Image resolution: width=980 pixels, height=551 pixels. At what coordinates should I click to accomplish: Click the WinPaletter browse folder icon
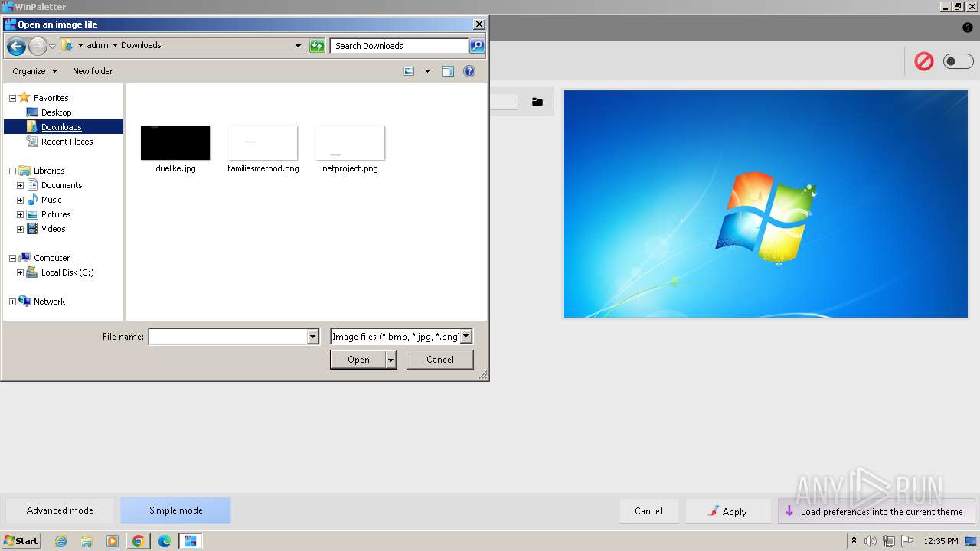coord(537,102)
